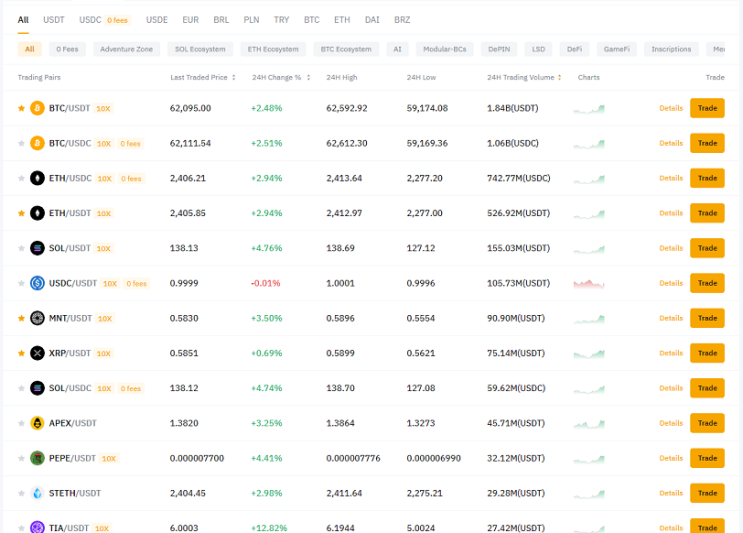Click the APEX coin icon
This screenshot has height=533, width=743.
(x=37, y=423)
